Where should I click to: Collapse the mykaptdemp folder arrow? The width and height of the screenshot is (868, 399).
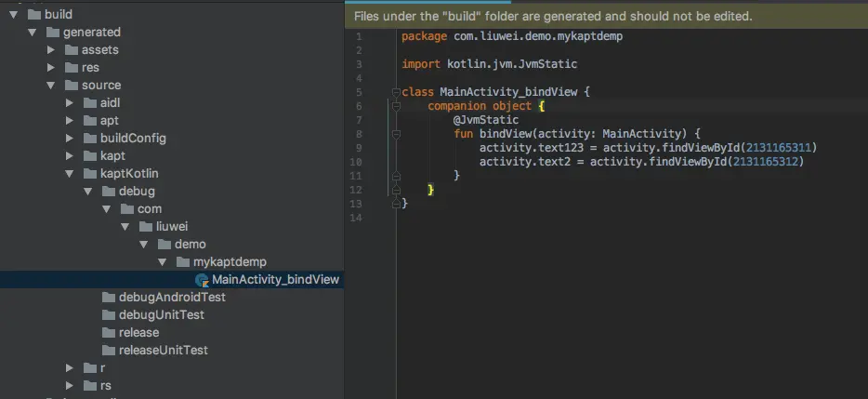tap(163, 262)
